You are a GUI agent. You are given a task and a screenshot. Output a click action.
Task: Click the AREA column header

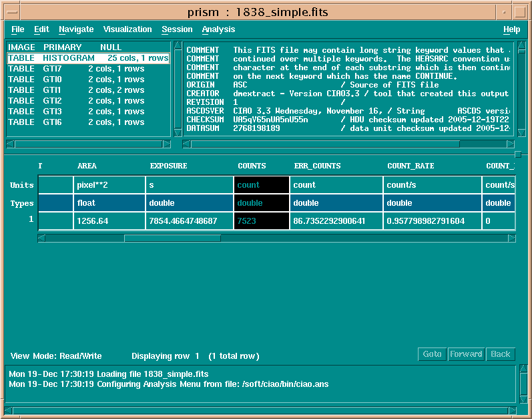point(87,166)
